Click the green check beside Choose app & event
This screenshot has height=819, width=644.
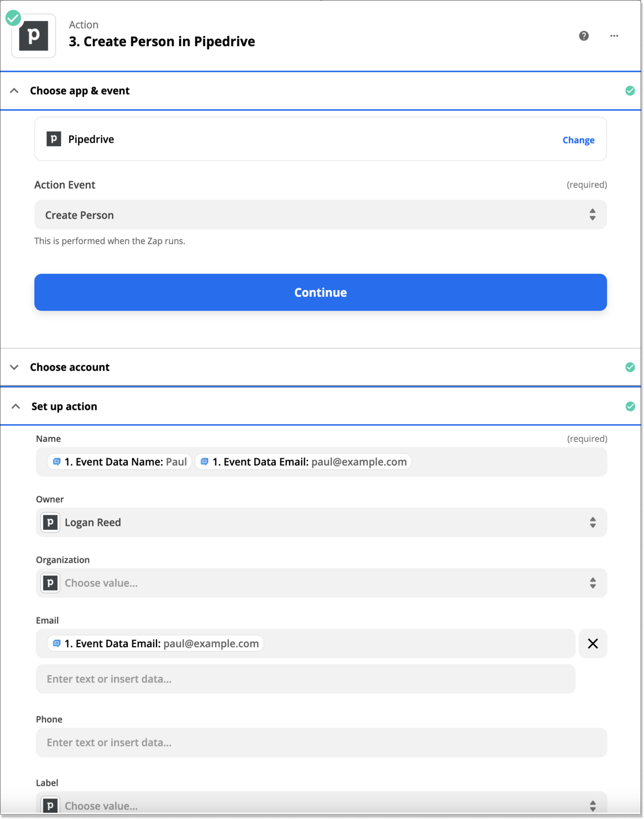coord(630,91)
